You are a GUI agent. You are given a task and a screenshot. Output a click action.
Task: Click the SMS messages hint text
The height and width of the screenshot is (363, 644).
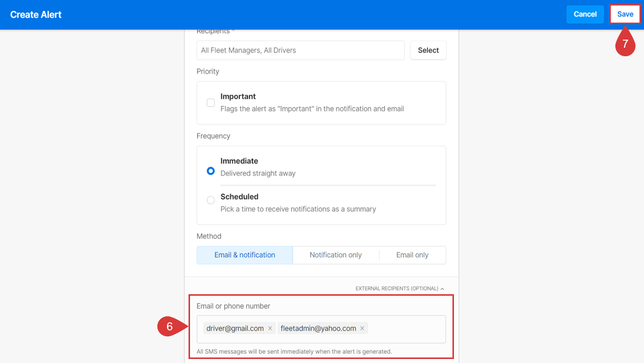click(294, 351)
